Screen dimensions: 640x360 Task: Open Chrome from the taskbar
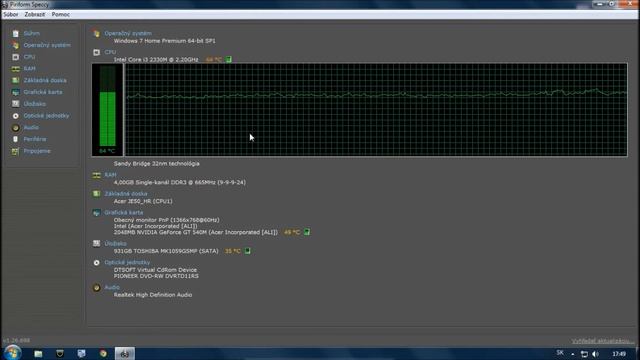click(103, 353)
